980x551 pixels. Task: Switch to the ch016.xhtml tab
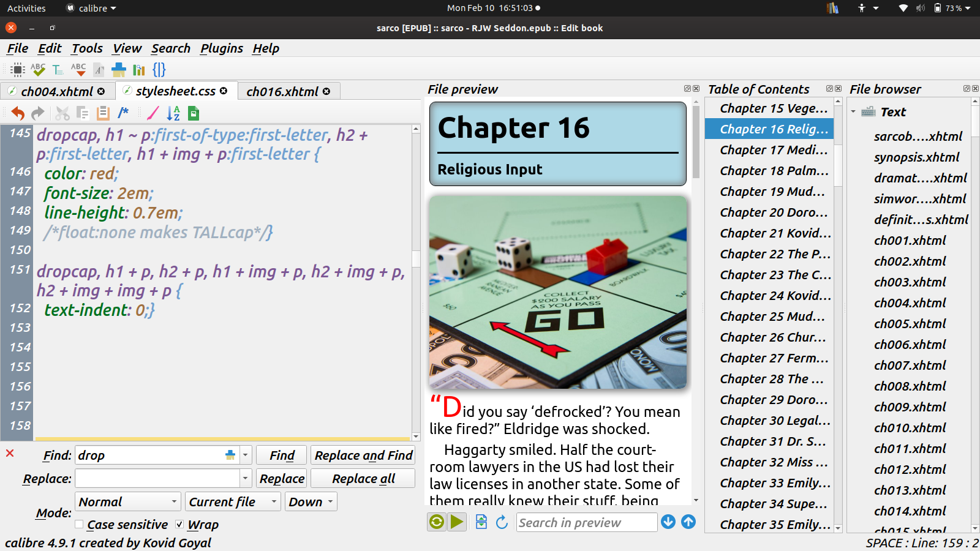288,91
